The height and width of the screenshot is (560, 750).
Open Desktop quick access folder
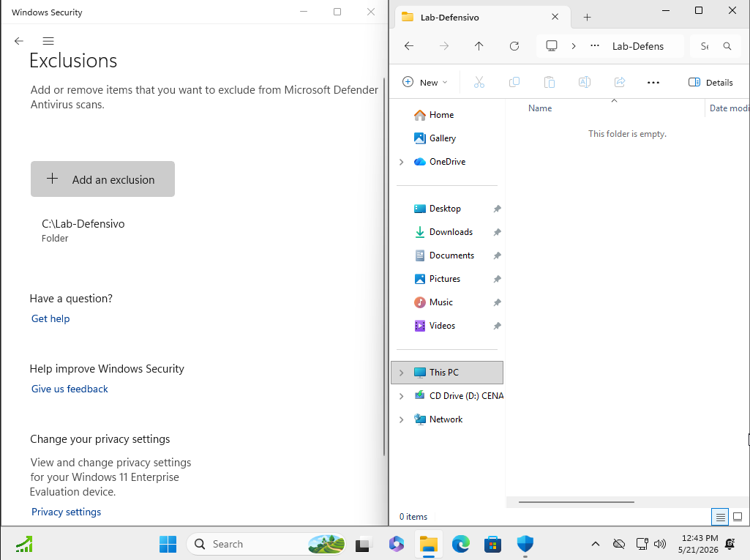tap(445, 209)
